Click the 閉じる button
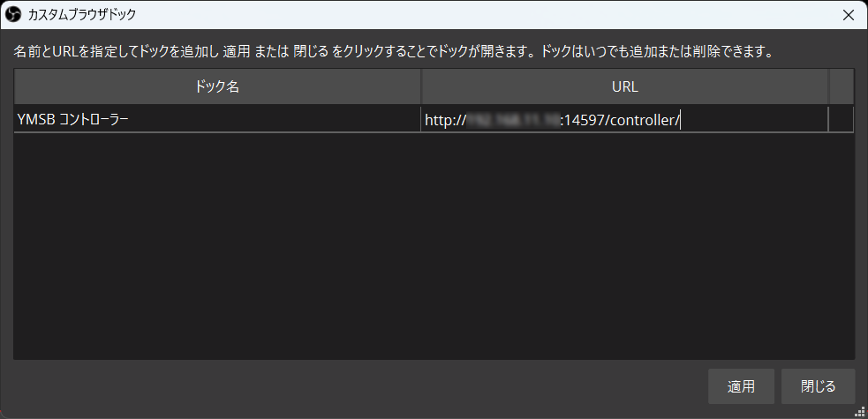The height and width of the screenshot is (419, 868). pos(818,386)
